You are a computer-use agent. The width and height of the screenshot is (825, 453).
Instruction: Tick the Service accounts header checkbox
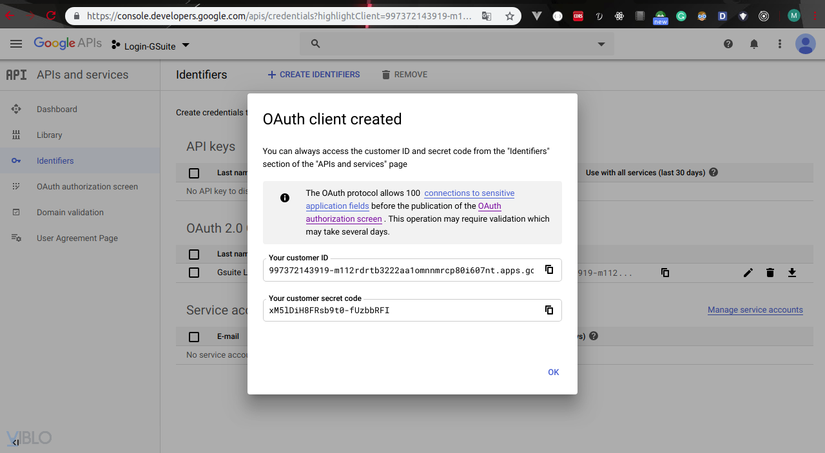click(194, 336)
